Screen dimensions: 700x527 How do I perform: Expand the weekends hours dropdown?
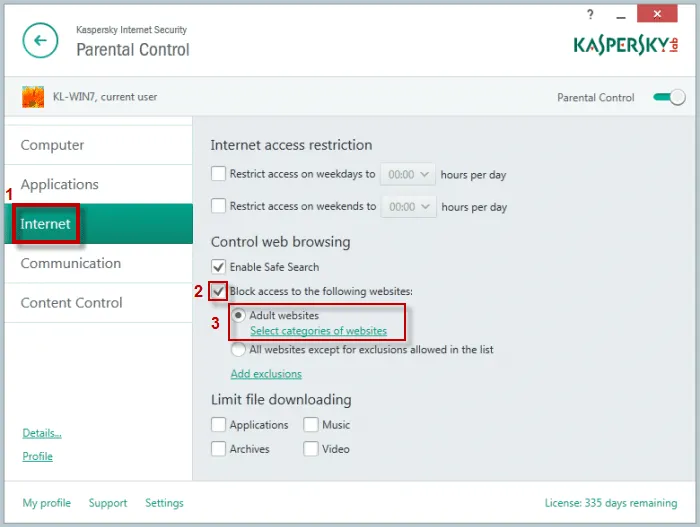pyautogui.click(x=408, y=207)
